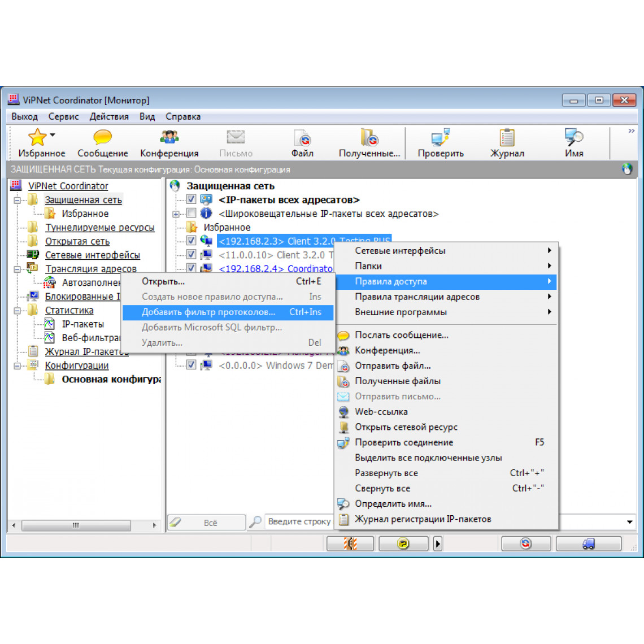644x644 pixels.
Task: Select Проверить соединение context menu entry
Action: pyautogui.click(x=446, y=442)
